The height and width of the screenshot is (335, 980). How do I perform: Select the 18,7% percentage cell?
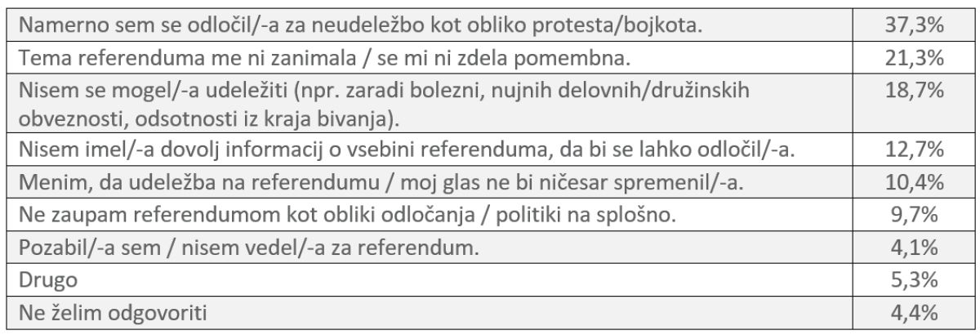pyautogui.click(x=915, y=90)
